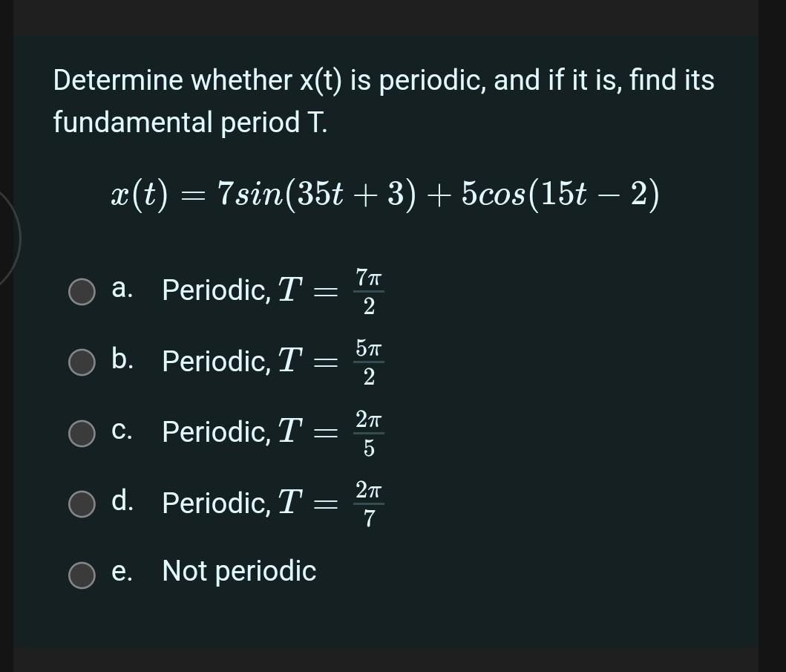Click the option label 'a.'
The height and width of the screenshot is (672, 786).
tap(121, 290)
